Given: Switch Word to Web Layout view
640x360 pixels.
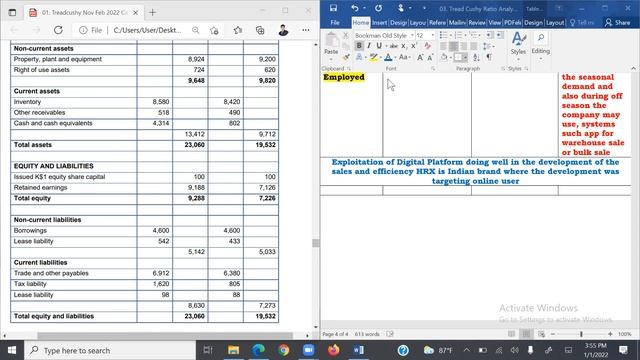Looking at the screenshot, I should coord(541,334).
